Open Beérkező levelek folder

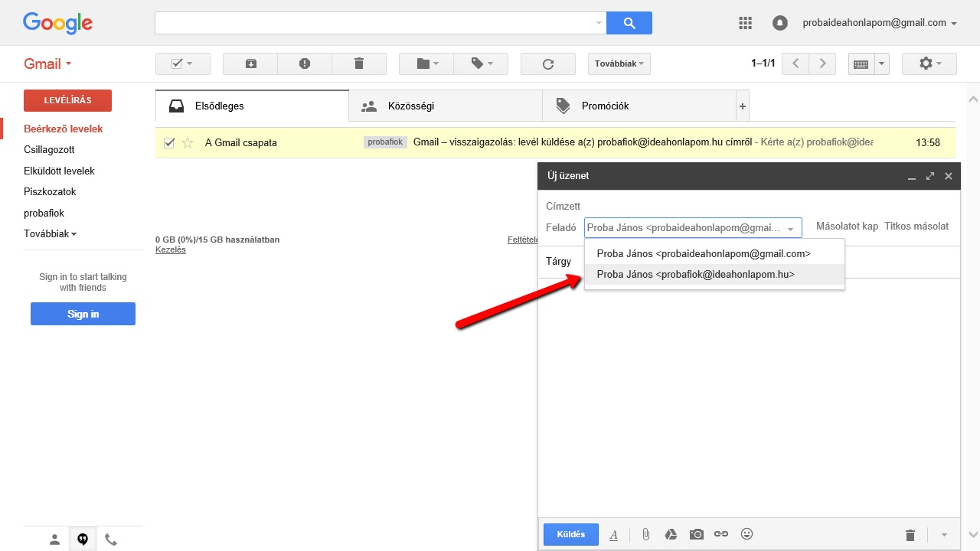pos(64,129)
